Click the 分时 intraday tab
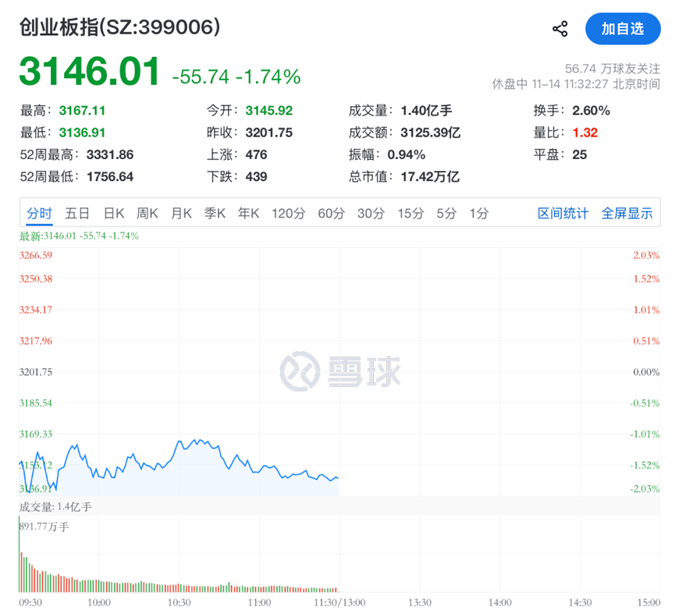This screenshot has height=616, width=675. [x=39, y=213]
